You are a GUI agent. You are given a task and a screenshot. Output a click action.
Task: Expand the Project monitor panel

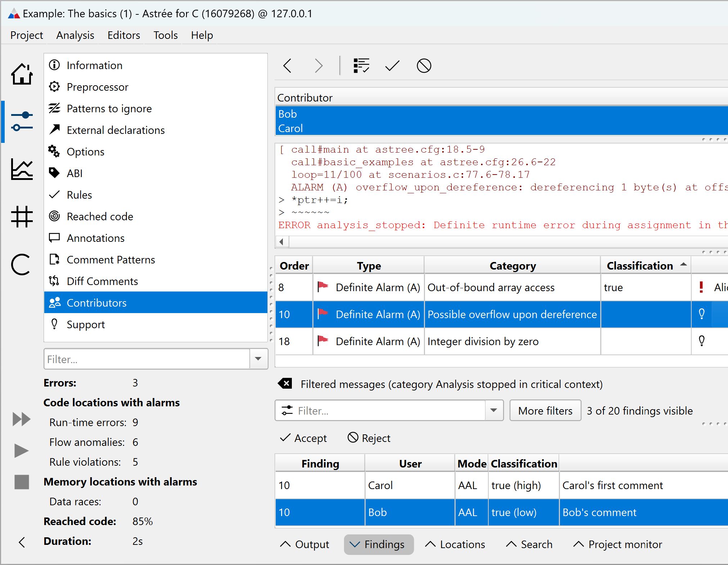tap(618, 544)
